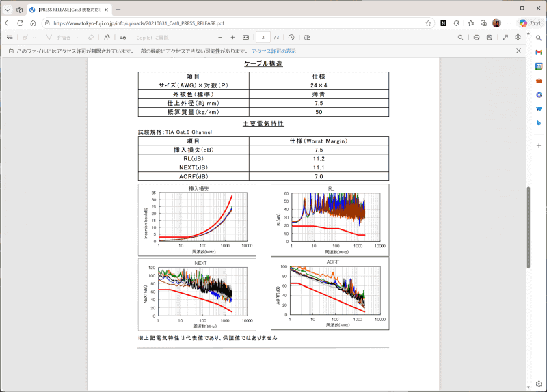Click the アクセス許可の表示 link
This screenshot has height=392, width=547.
[x=273, y=51]
